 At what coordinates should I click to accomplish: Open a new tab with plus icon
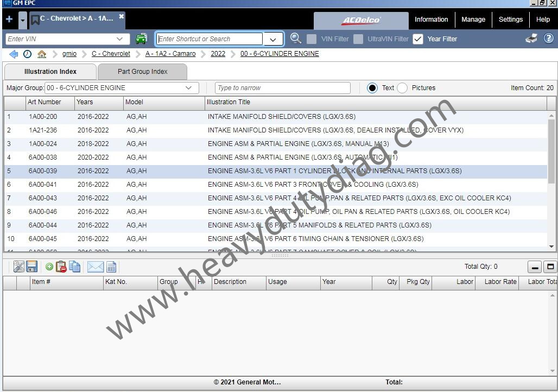point(9,19)
